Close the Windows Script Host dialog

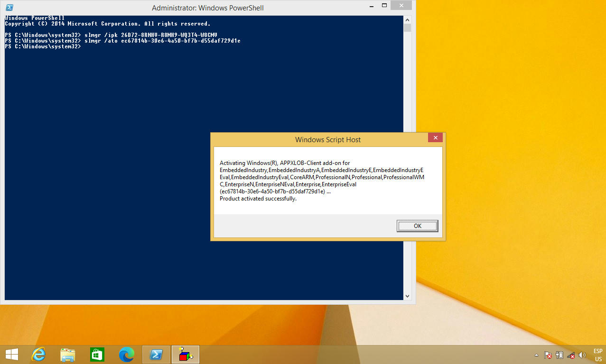point(435,138)
